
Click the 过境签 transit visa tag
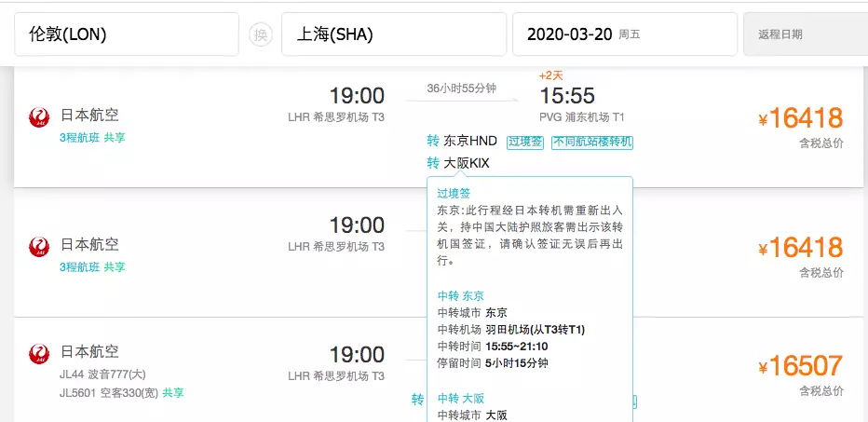pyautogui.click(x=525, y=142)
